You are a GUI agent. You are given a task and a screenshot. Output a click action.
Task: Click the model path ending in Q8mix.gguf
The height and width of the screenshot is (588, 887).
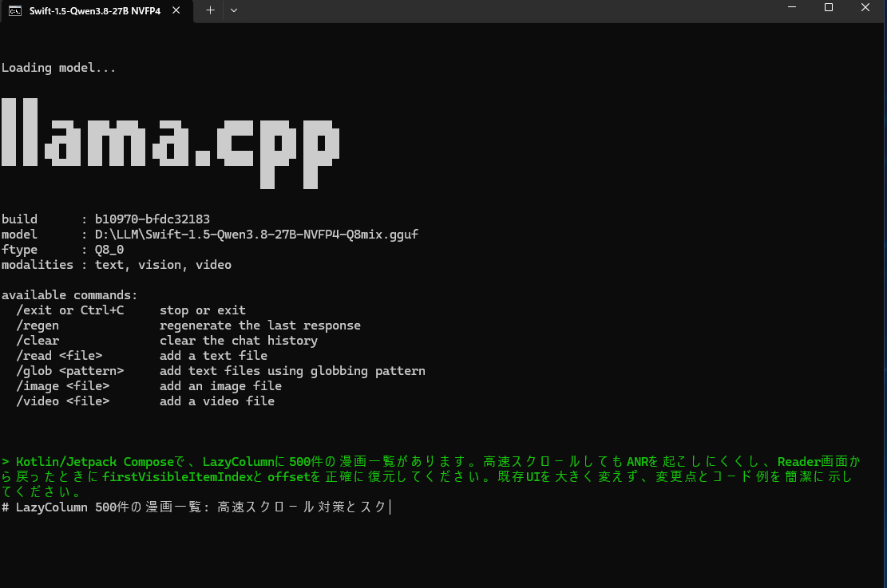coord(256,235)
